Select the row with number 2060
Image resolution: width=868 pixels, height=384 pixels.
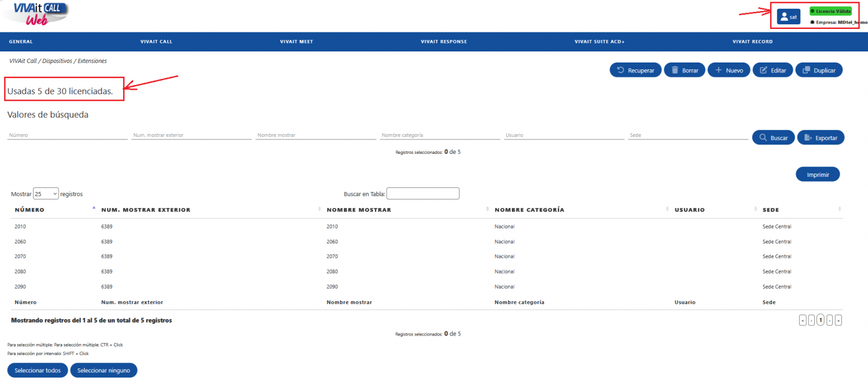click(427, 241)
